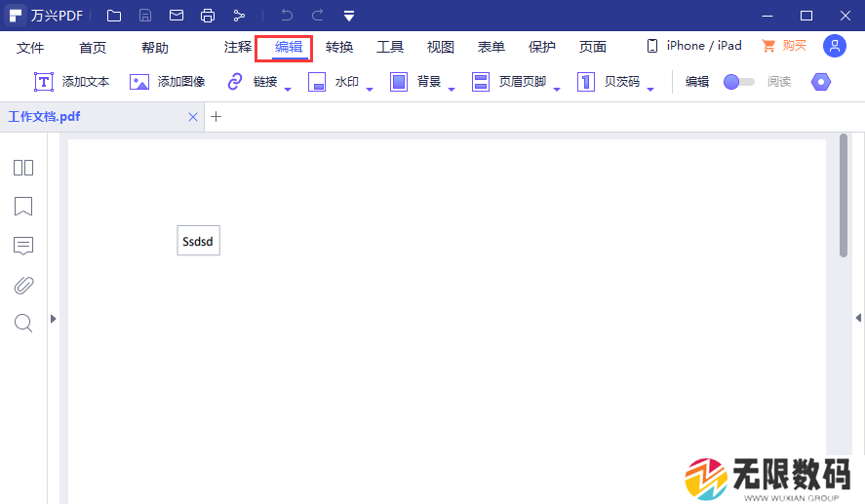Click the iPhone / iPad link
Viewport: 865px width, 504px height.
694,46
